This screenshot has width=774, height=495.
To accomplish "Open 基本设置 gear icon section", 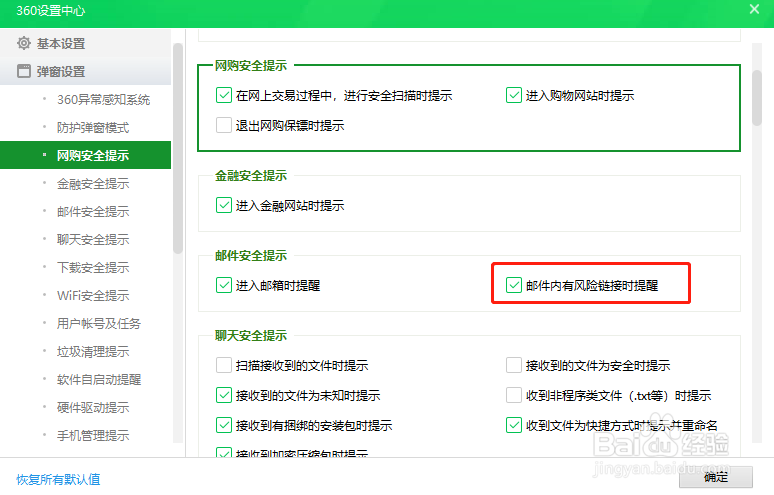I will (x=24, y=43).
